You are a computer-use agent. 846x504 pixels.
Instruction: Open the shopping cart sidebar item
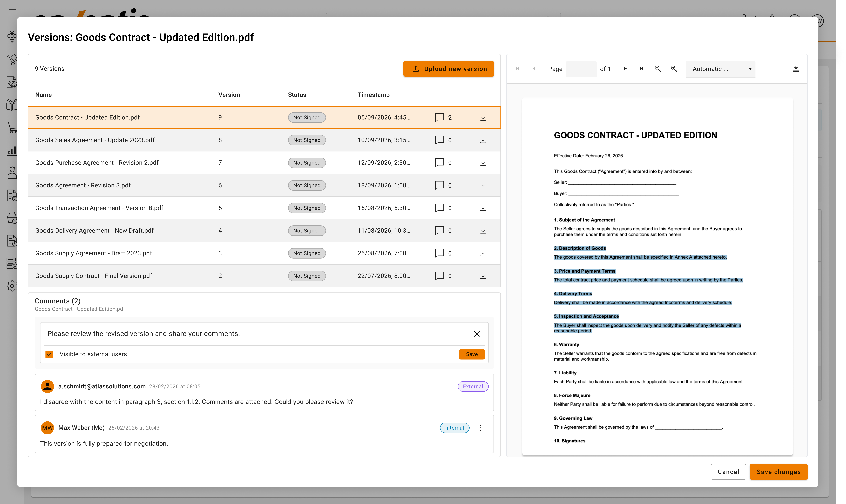click(12, 128)
